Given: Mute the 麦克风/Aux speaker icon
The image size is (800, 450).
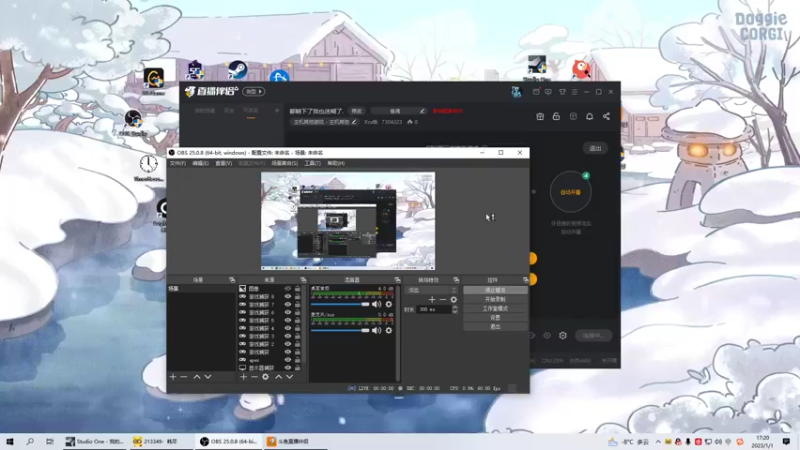Looking at the screenshot, I should (x=377, y=330).
